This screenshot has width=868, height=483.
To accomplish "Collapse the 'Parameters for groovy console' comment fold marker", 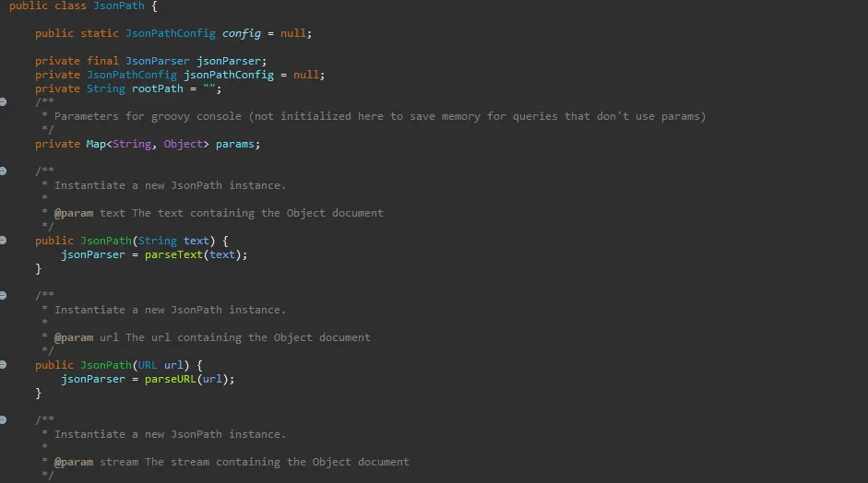I will [3, 101].
